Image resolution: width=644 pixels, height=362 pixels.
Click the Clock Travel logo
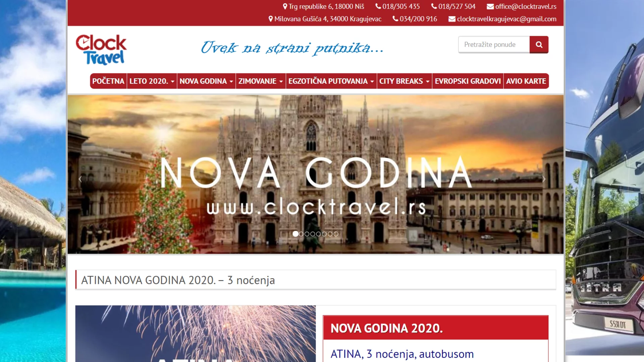click(101, 50)
